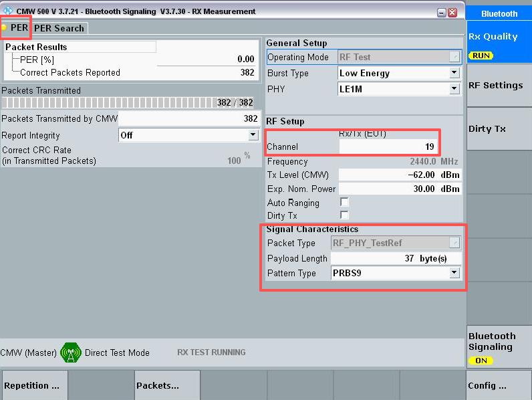This screenshot has width=532, height=400.
Task: Switch to the PER Search tab
Action: point(59,28)
